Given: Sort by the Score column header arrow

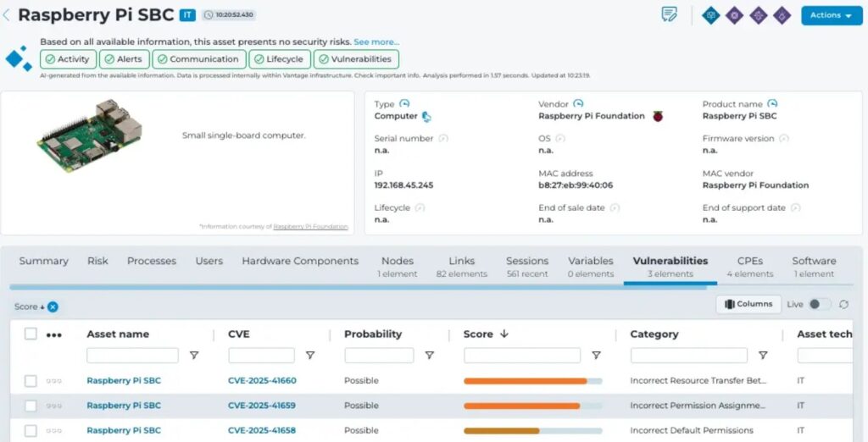Looking at the screenshot, I should [x=504, y=334].
